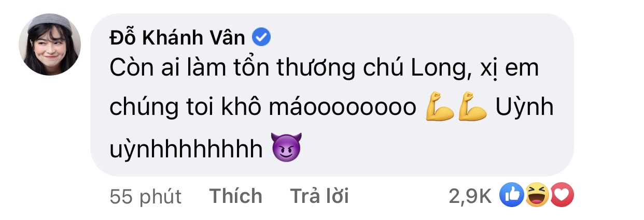
Task: Open the 55 phút timestamp link
Action: coord(146,197)
